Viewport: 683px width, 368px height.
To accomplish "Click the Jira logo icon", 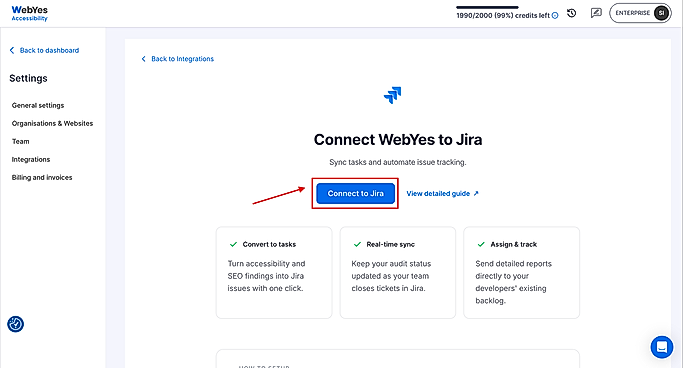I will (392, 95).
